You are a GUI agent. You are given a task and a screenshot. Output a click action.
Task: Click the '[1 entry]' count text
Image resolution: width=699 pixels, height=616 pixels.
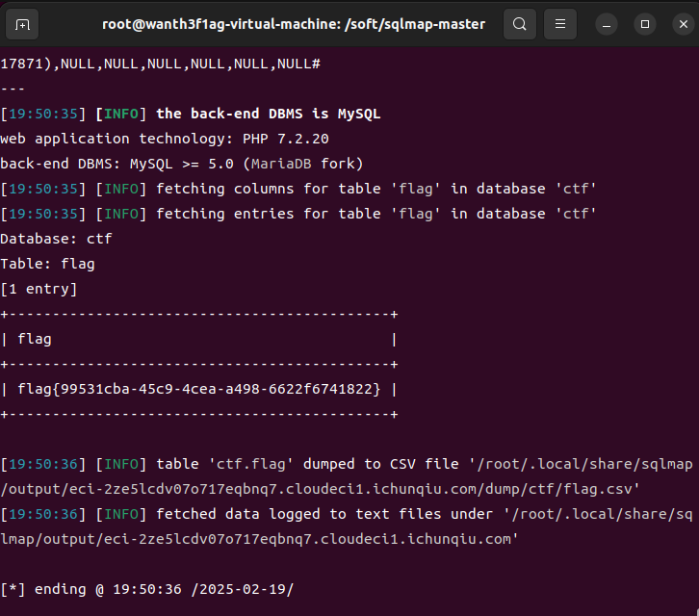[x=39, y=289]
